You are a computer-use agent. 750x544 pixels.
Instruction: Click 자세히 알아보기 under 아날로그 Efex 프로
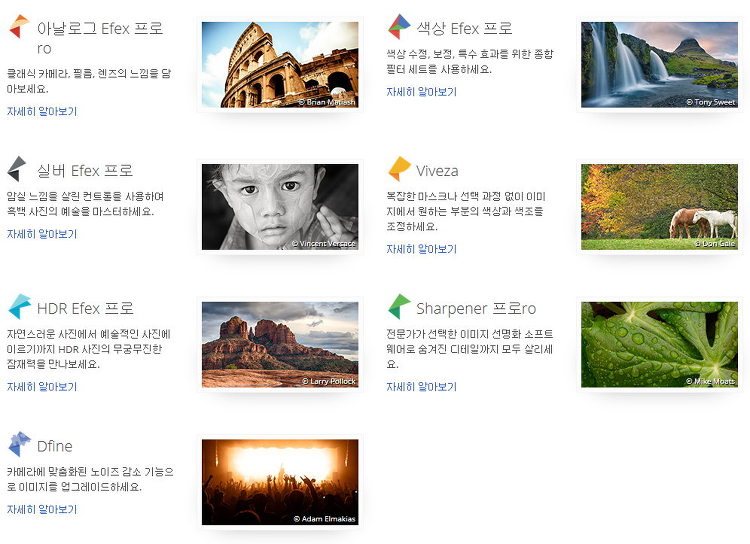coord(42,112)
